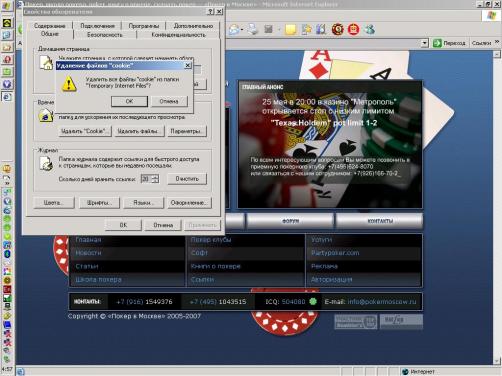Open the Статьи link
502x376 pixels.
coord(87,266)
